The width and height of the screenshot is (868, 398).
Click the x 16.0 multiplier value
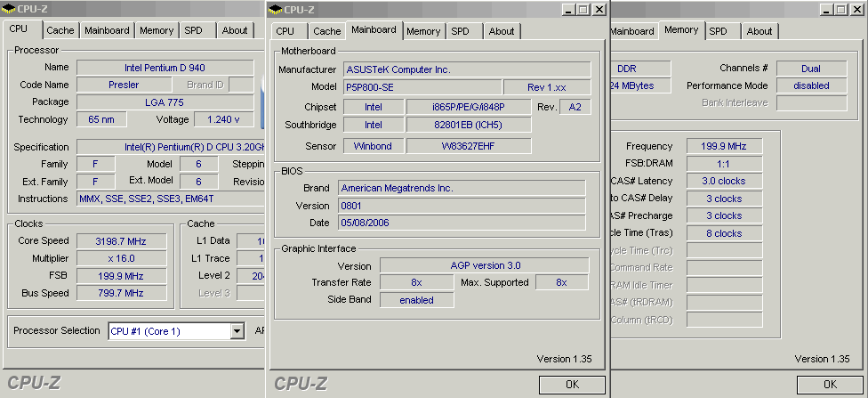pos(121,258)
